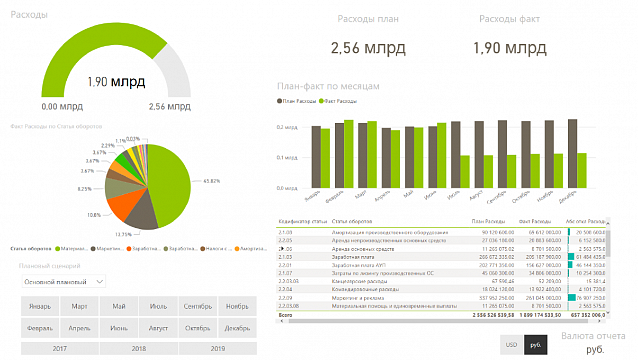Switch report currency to USD
This screenshot has width=638, height=360.
[511, 345]
